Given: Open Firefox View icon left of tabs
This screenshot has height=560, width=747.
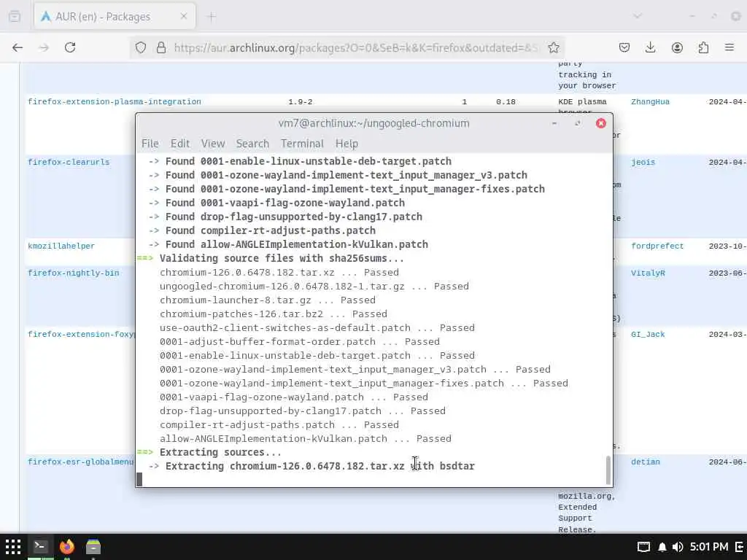Looking at the screenshot, I should (15, 17).
